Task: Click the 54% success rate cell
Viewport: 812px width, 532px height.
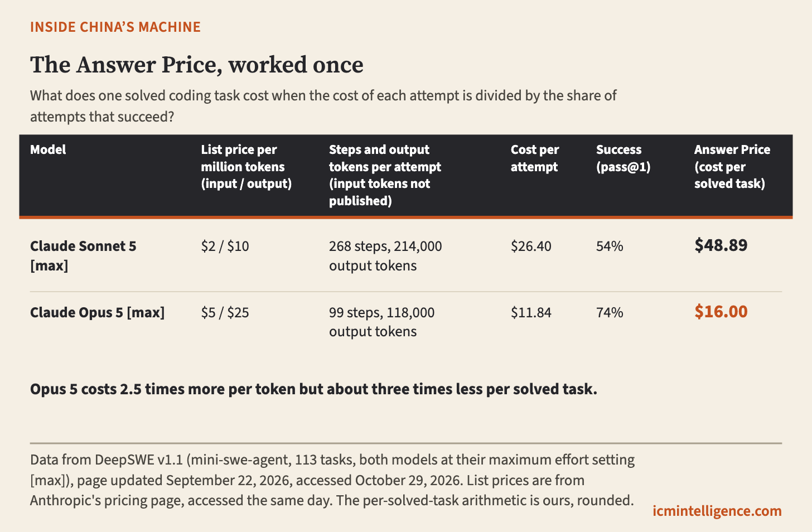Action: [610, 246]
